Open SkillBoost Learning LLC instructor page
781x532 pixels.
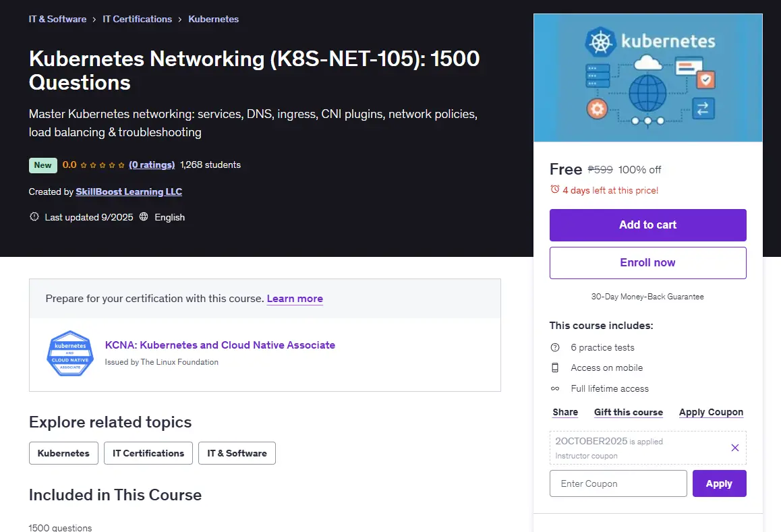tap(129, 191)
